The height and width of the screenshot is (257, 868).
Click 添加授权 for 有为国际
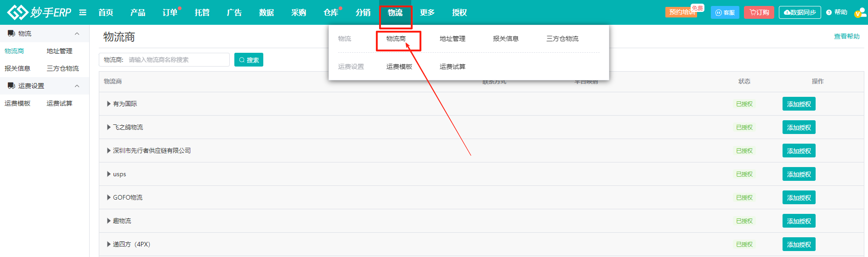click(x=799, y=104)
